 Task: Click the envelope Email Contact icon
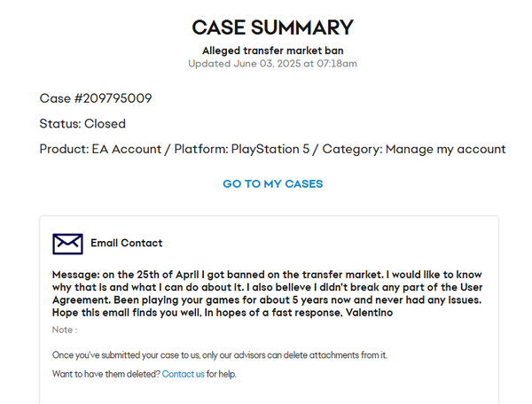coord(67,244)
